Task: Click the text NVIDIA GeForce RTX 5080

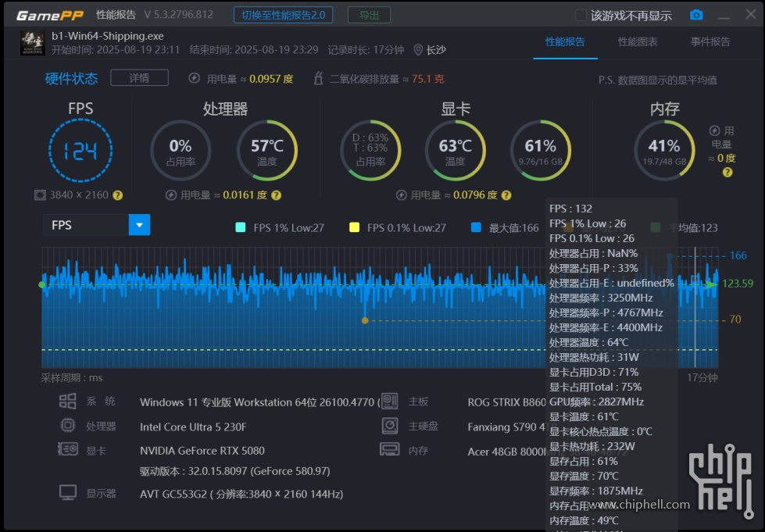Action: coord(202,451)
